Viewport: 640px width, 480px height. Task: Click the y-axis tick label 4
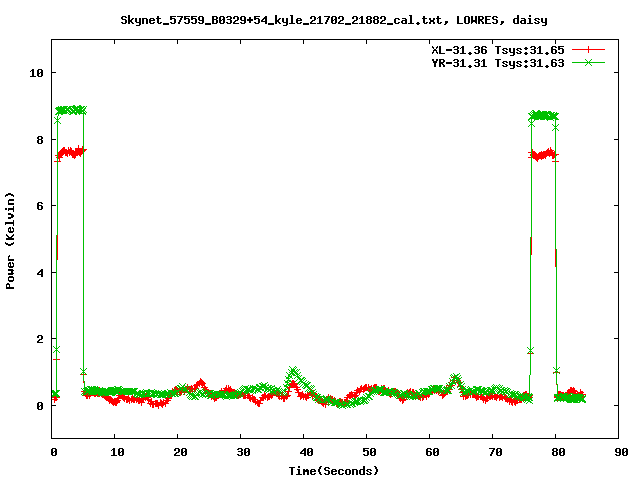pos(40,273)
